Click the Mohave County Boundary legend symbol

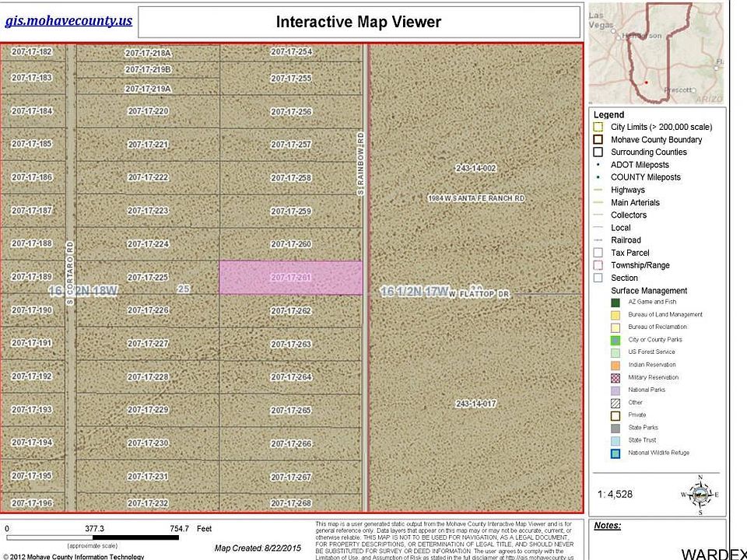[598, 139]
